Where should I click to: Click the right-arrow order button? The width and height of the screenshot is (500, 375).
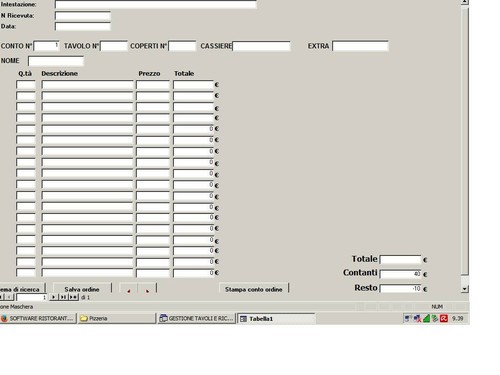[x=147, y=289]
